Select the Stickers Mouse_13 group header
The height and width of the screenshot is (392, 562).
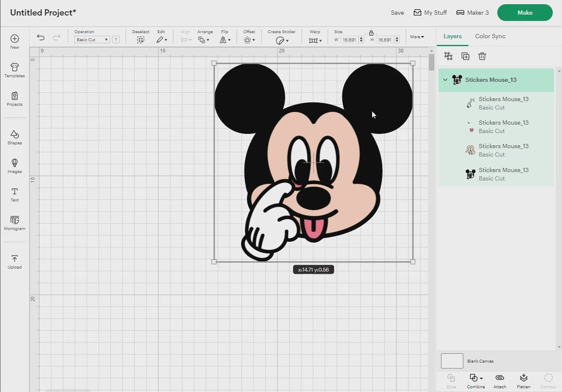coord(496,80)
